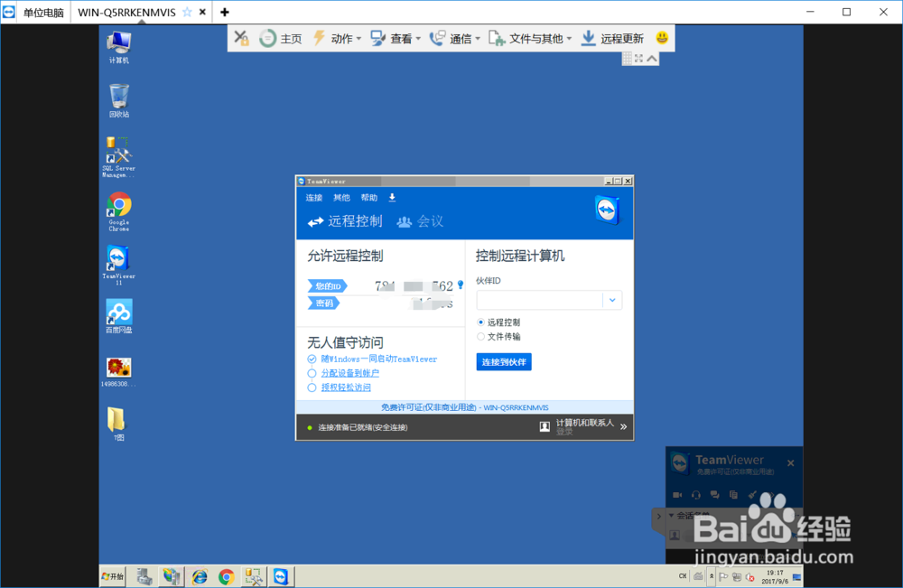Collapse the 会话名单 section triangle
The width and height of the screenshot is (903, 588).
tap(671, 515)
